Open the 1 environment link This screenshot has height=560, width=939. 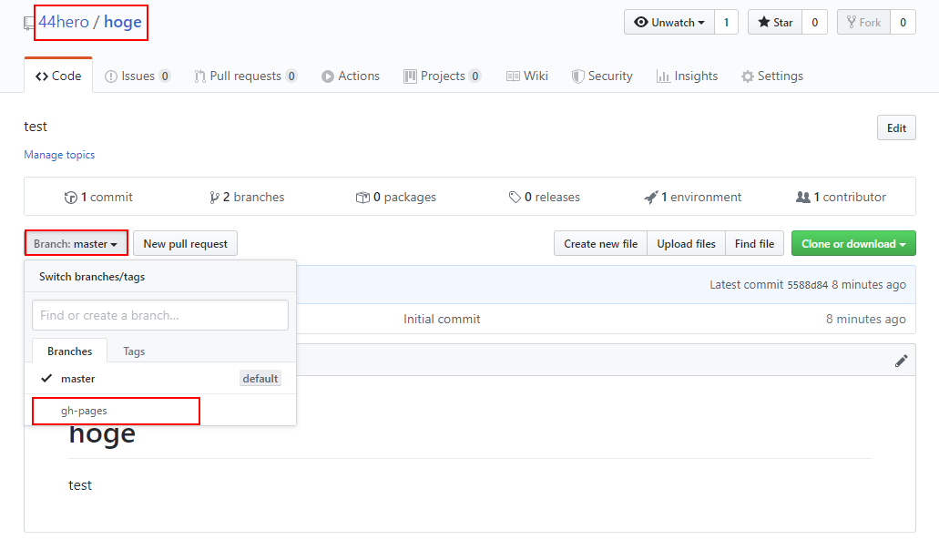tap(693, 197)
